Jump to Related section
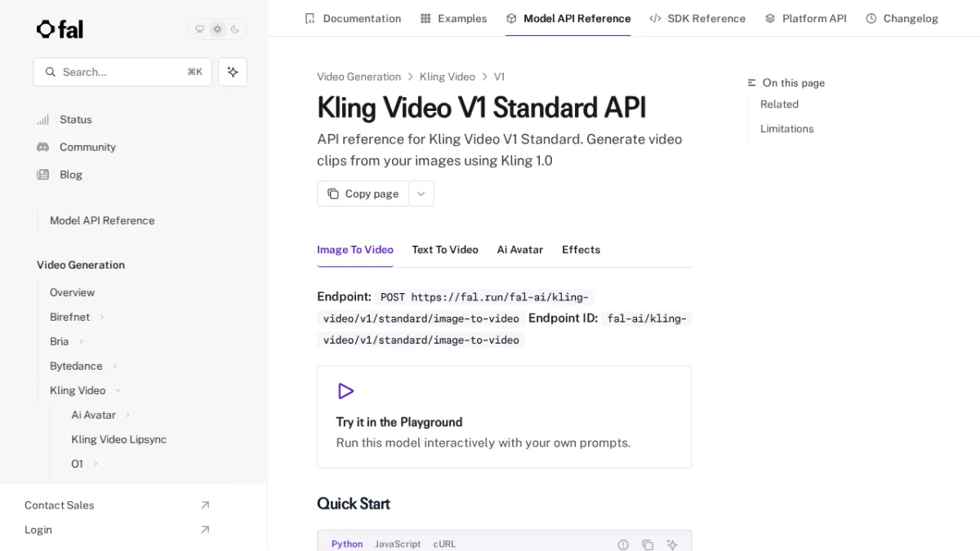 (x=779, y=104)
